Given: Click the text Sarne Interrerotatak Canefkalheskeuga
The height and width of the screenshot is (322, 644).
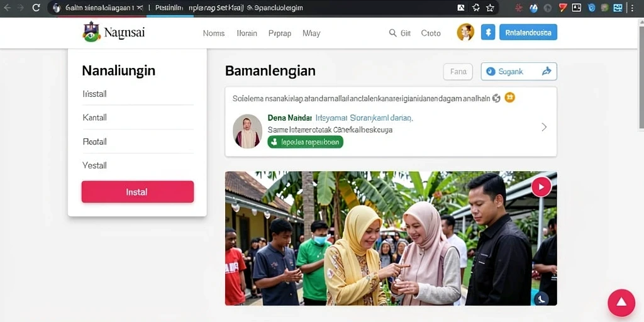Looking at the screenshot, I should coord(330,130).
